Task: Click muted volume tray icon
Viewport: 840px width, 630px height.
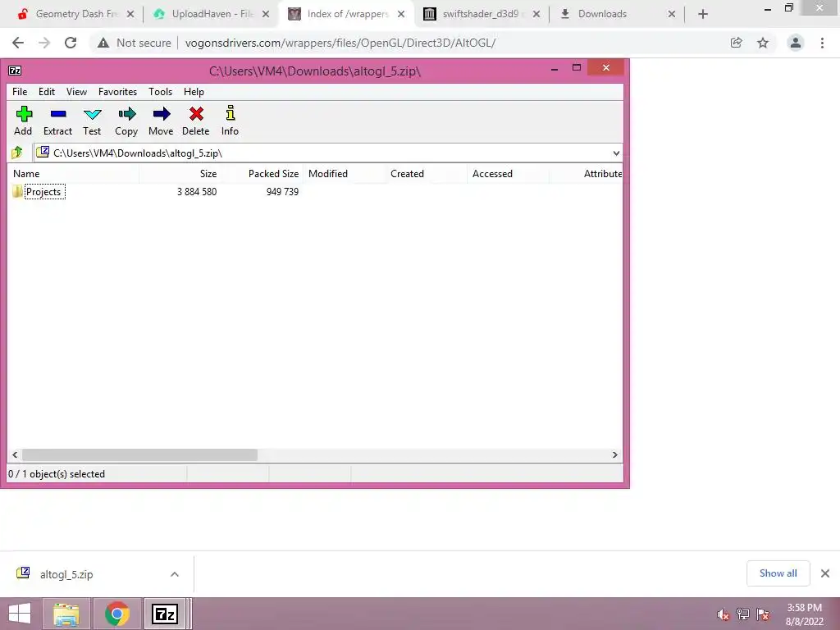Action: [x=724, y=614]
